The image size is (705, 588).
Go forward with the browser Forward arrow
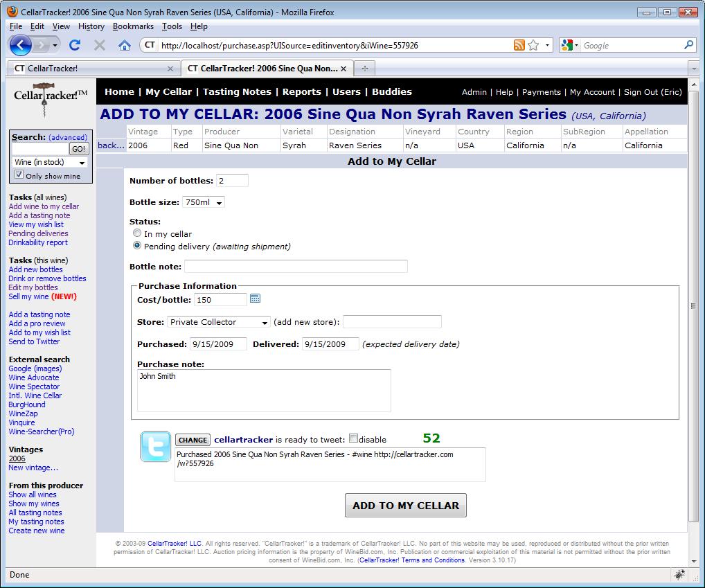click(42, 45)
